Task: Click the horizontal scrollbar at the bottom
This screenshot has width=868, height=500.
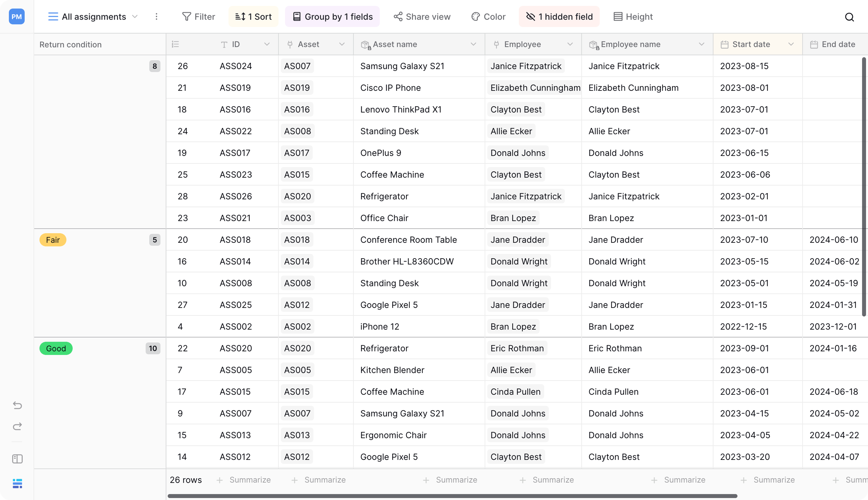Action: (x=452, y=496)
